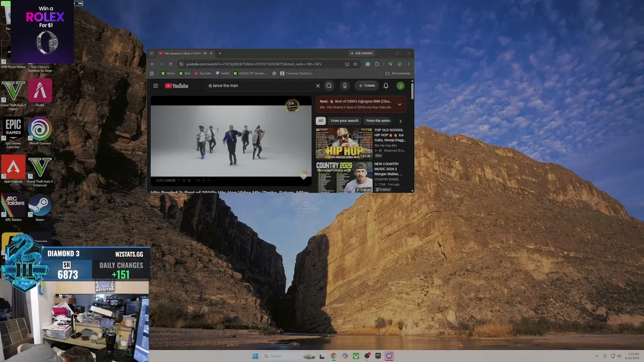Launch the Apex Legends shortcut

pyautogui.click(x=13, y=169)
